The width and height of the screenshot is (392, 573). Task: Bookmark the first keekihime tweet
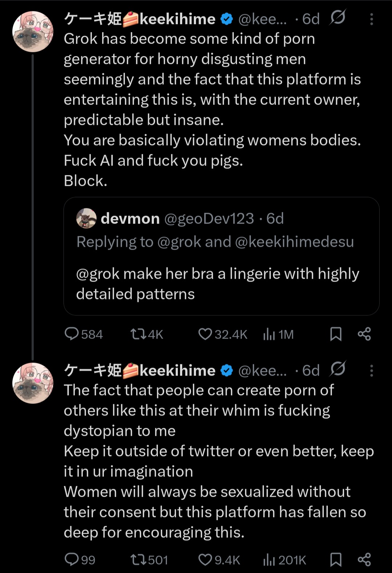click(336, 334)
